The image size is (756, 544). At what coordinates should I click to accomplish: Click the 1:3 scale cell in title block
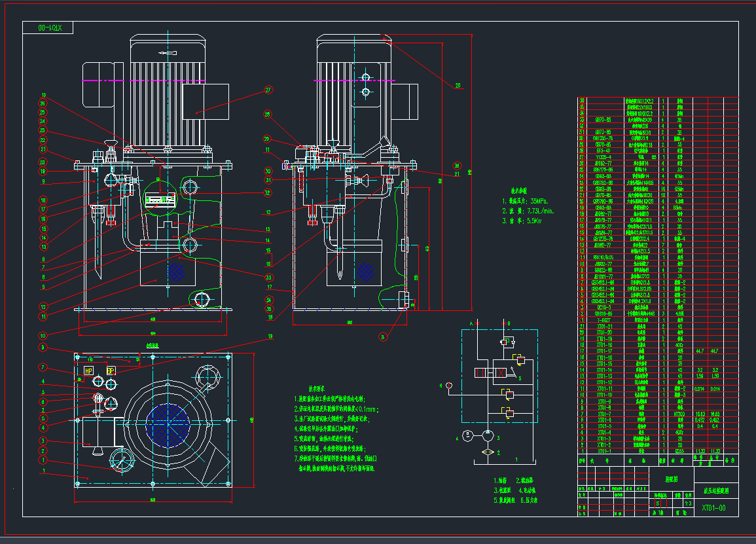pos(687,503)
